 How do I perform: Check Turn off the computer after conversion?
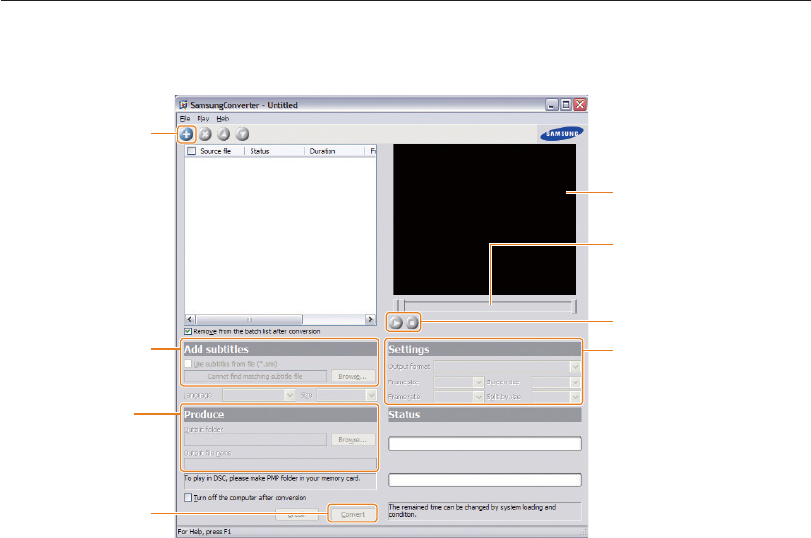pyautogui.click(x=188, y=497)
